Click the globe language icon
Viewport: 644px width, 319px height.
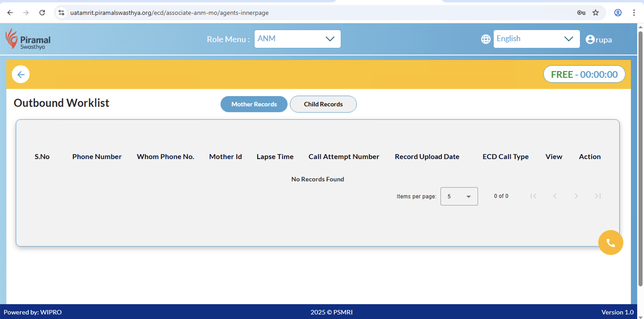click(x=486, y=39)
